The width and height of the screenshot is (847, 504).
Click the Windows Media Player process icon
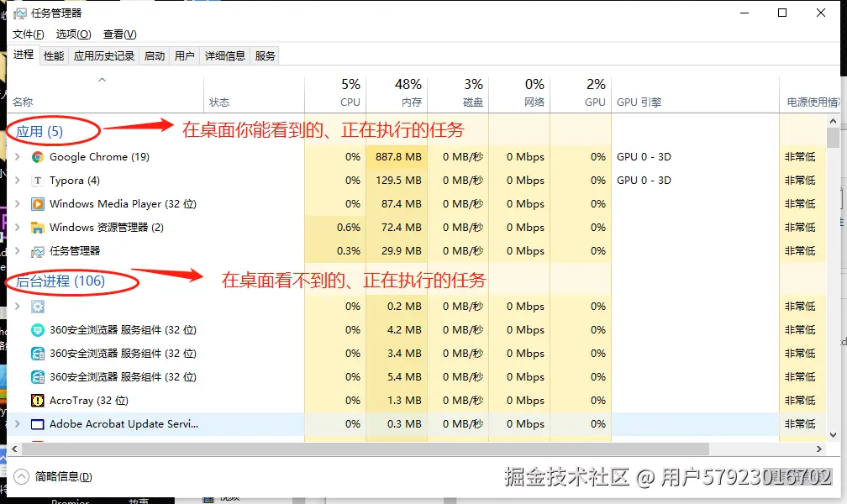pos(37,204)
